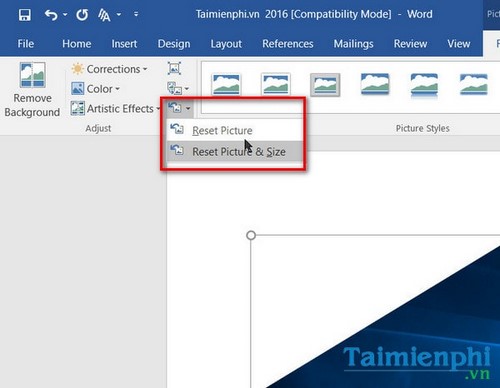500x388 pixels.
Task: Choose Reset Picture from the menu
Action: click(235, 130)
